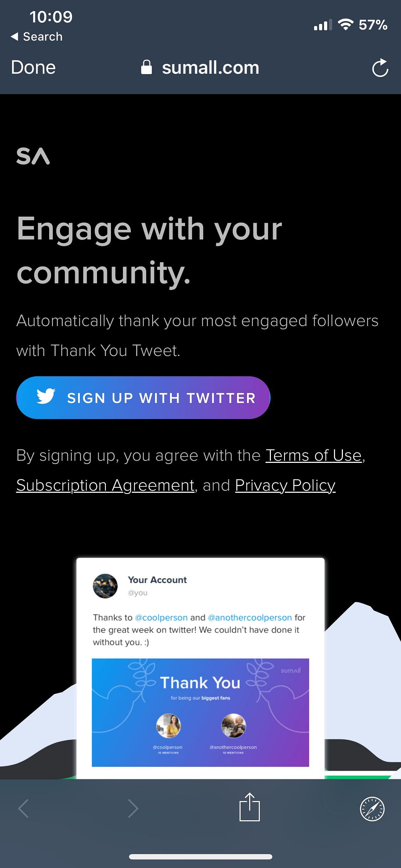Tap the Twitter bird icon
The image size is (401, 868).
(x=46, y=396)
